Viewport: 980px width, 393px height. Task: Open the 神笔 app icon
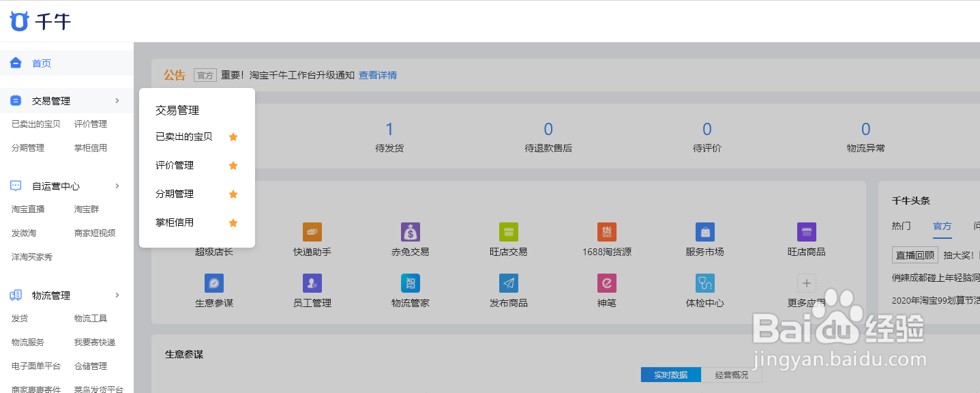click(607, 283)
